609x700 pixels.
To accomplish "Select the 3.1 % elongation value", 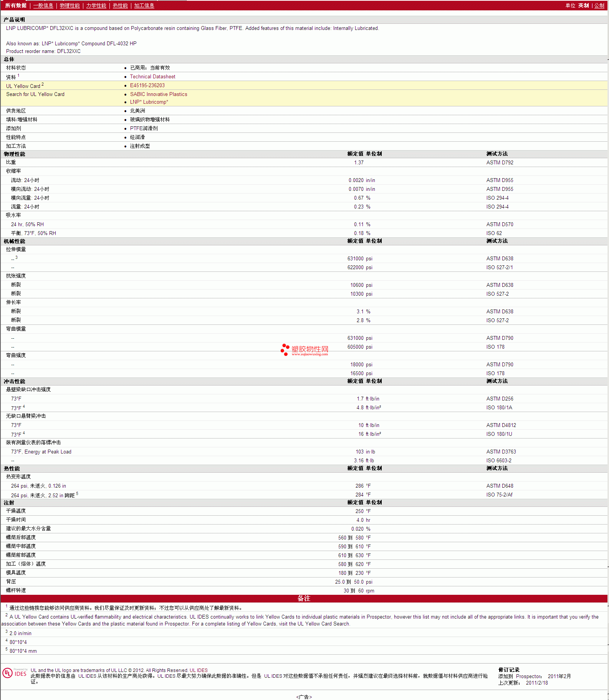I will (363, 312).
